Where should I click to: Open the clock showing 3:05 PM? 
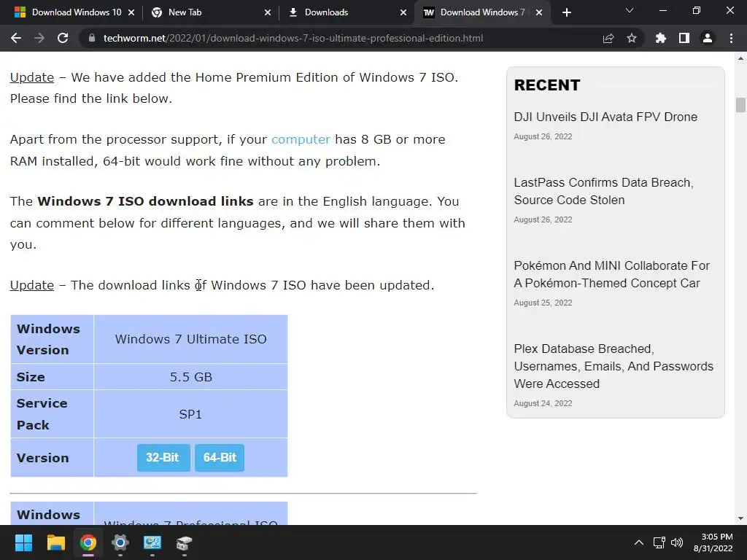coord(713,542)
